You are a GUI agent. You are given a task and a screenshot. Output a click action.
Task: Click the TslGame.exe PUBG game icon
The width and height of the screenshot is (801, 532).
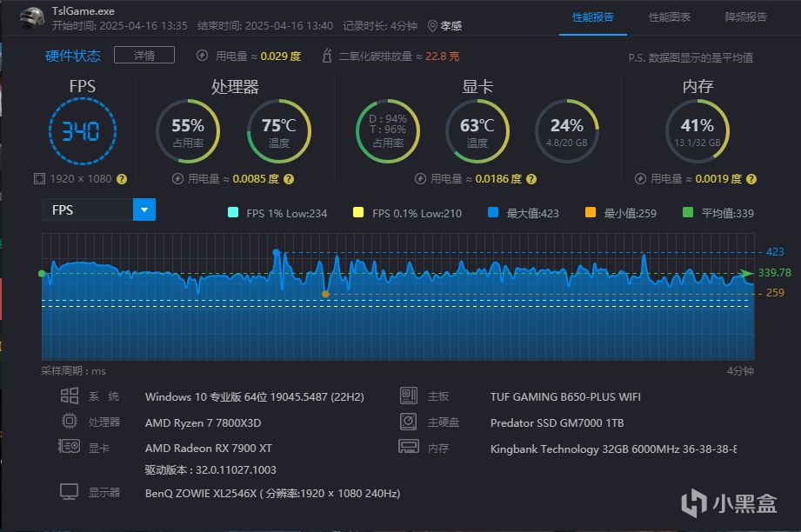(x=31, y=18)
